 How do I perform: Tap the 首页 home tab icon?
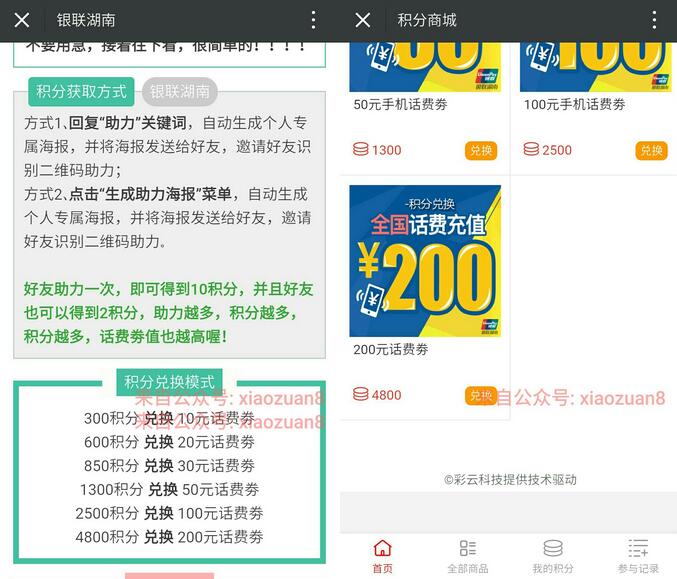pos(383,548)
